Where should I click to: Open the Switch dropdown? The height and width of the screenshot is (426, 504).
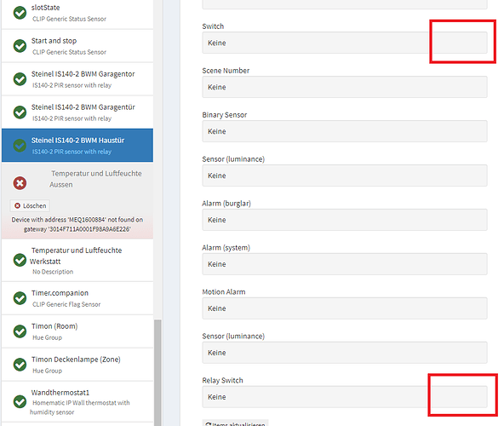click(345, 43)
